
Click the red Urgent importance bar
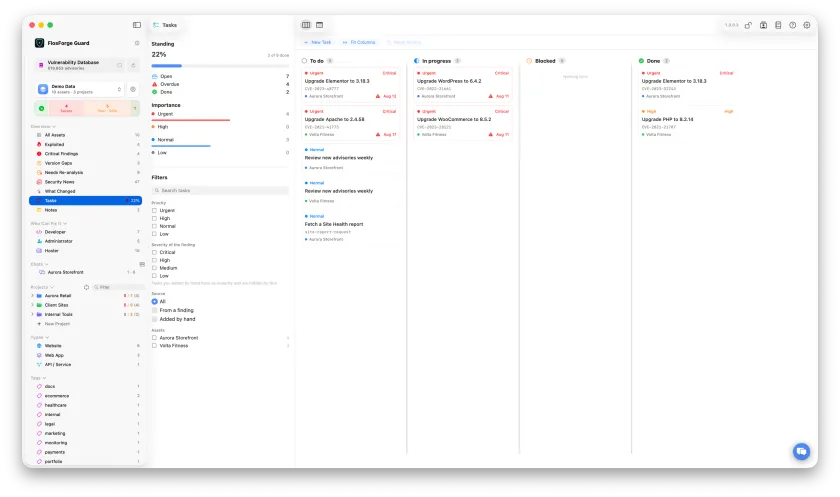click(191, 121)
